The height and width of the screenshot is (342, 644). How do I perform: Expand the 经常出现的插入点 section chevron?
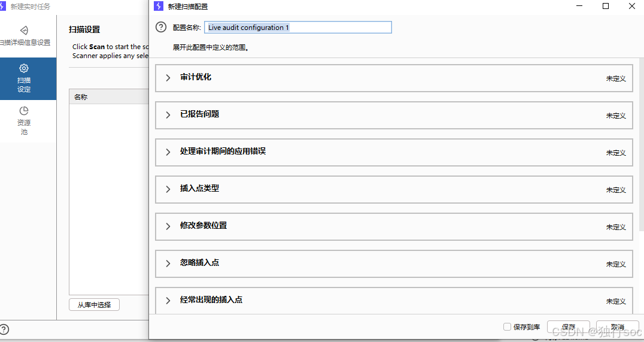(x=168, y=301)
